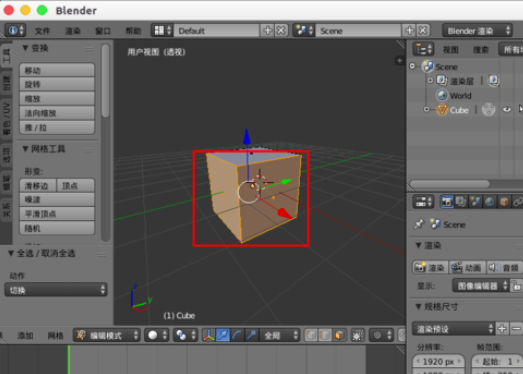Screen dimensions: 523x374
Task: Select the rotate manipulator arc icon
Action: [x=237, y=335]
